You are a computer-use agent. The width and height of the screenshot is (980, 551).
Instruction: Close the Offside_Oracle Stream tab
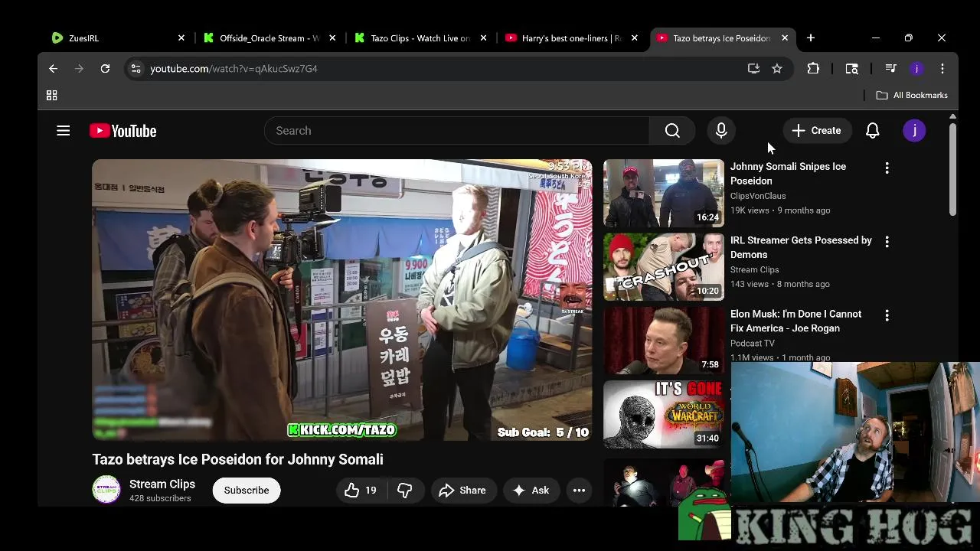pos(332,38)
